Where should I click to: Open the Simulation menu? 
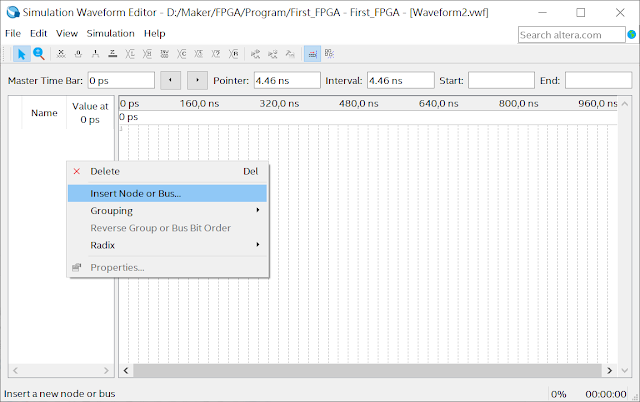111,33
